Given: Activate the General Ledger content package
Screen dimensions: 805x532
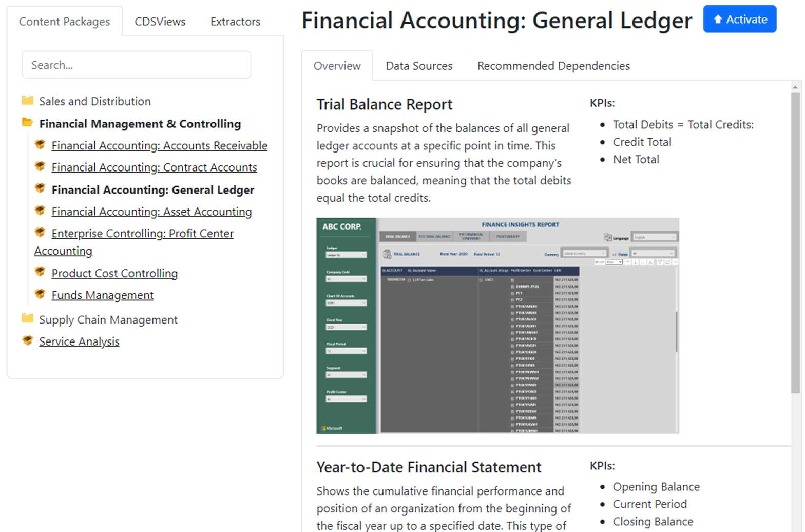Looking at the screenshot, I should tap(740, 19).
